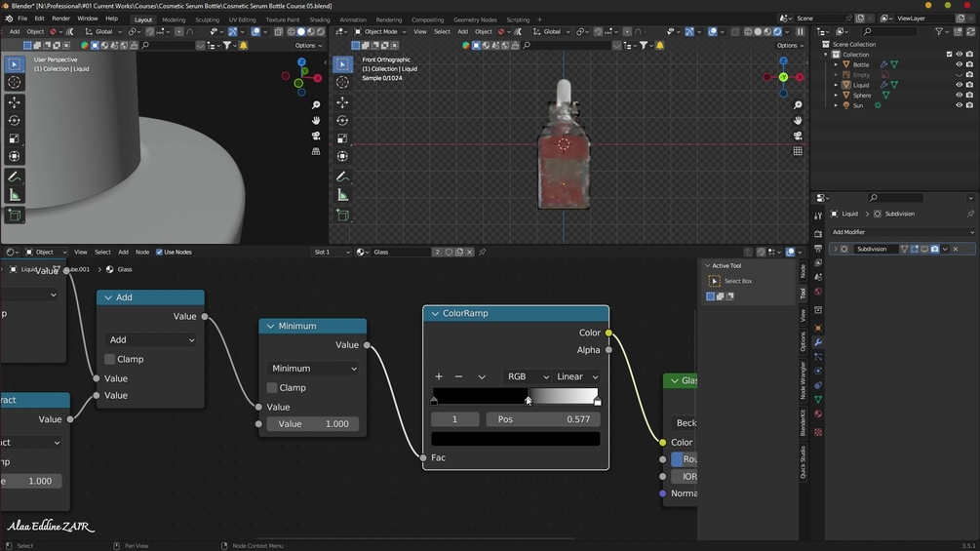
Task: Select the Cursor tool in left viewport
Action: 15,83
